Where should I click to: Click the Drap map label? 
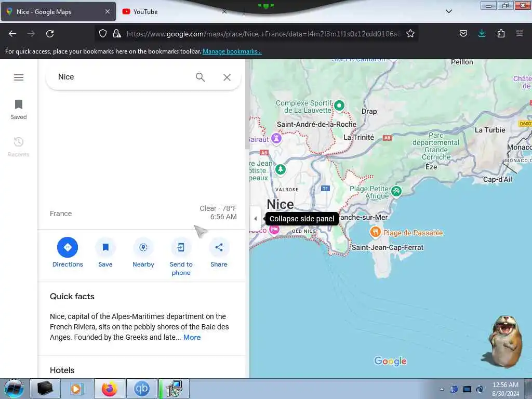click(x=369, y=111)
